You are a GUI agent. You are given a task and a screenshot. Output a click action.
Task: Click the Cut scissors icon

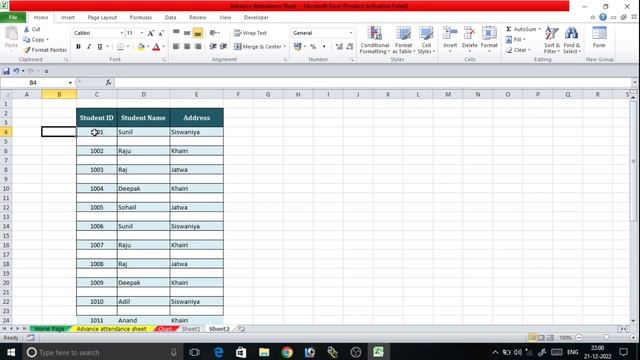27,29
